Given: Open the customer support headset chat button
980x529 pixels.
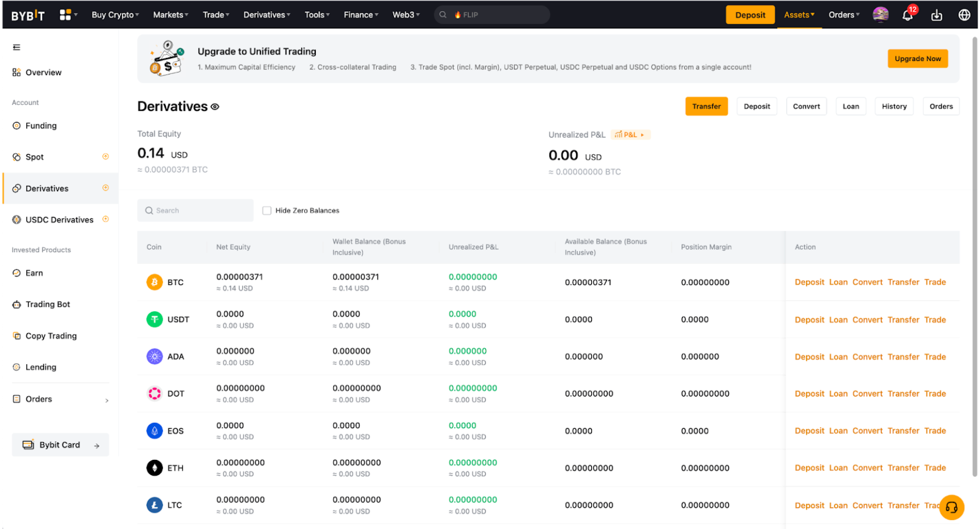Looking at the screenshot, I should click(951, 507).
